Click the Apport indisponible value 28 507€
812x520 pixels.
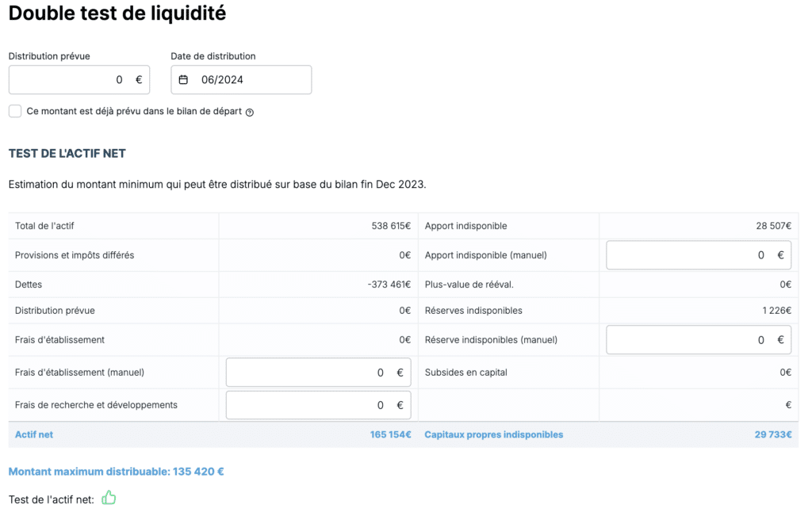(x=773, y=226)
